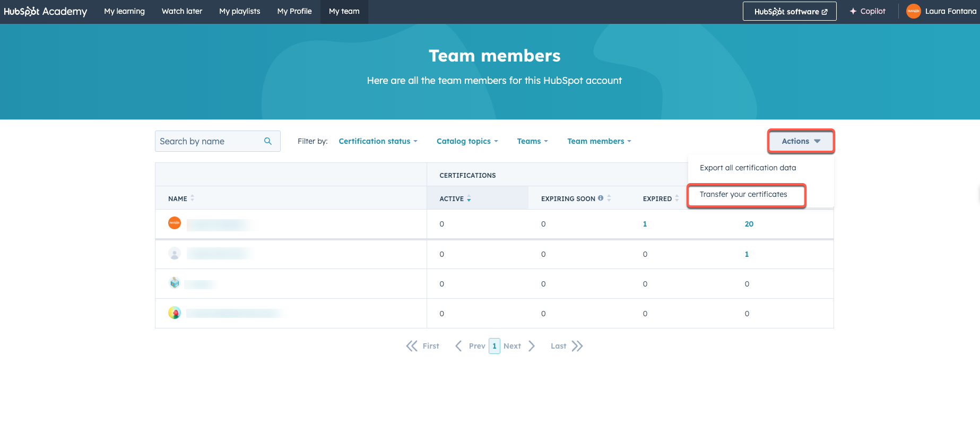The width and height of the screenshot is (980, 433).
Task: Click the Laura Fontana account name
Action: pos(951,11)
